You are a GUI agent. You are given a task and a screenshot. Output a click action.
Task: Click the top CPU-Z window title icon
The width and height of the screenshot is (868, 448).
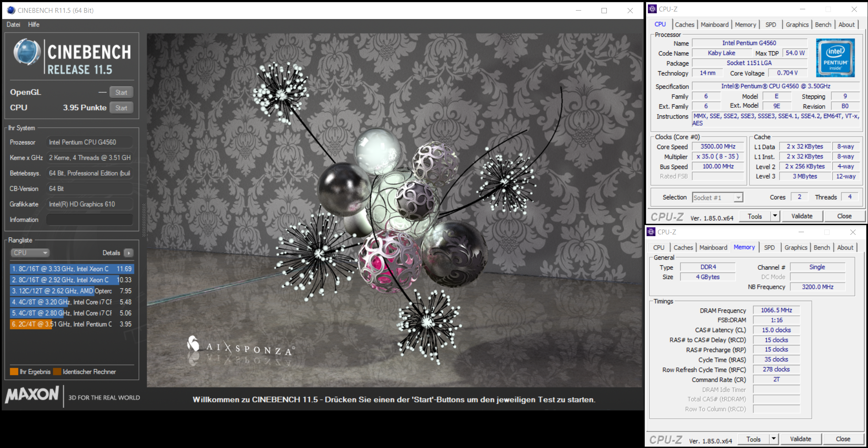pos(652,9)
